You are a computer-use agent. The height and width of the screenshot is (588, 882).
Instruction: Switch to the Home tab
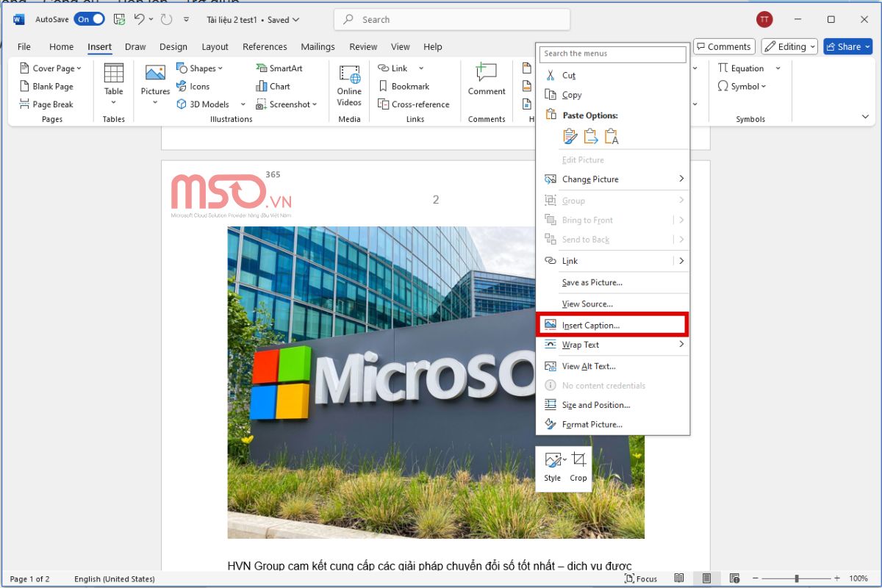click(61, 46)
